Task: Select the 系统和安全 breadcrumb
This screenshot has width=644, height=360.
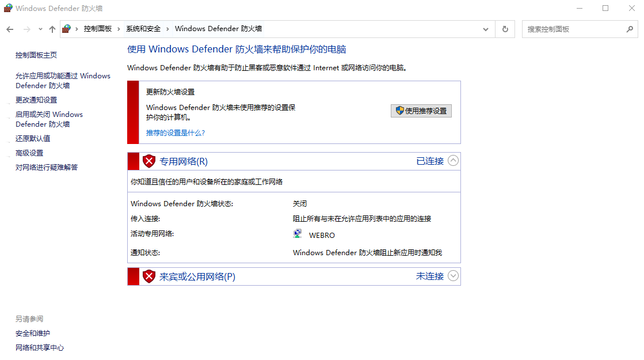Action: 143,29
